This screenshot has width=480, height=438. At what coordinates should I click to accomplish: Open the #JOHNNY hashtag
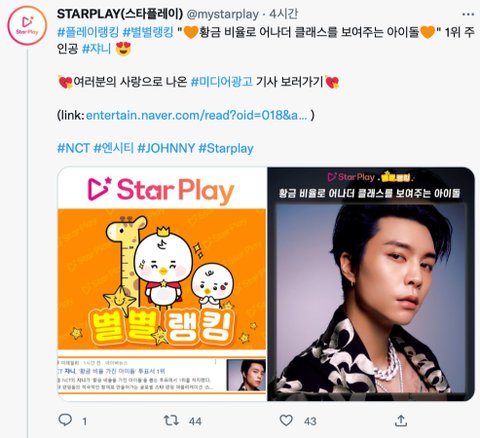click(x=166, y=148)
